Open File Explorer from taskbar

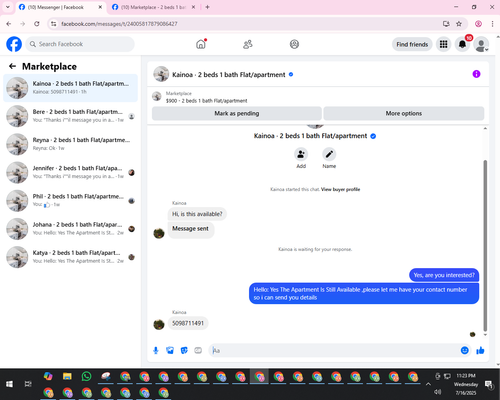[x=67, y=376]
